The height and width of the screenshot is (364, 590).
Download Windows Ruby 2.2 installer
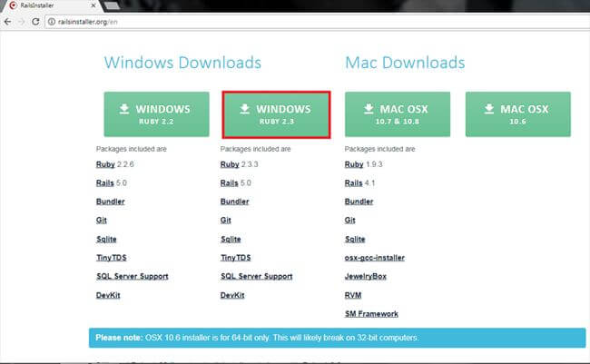pyautogui.click(x=156, y=114)
